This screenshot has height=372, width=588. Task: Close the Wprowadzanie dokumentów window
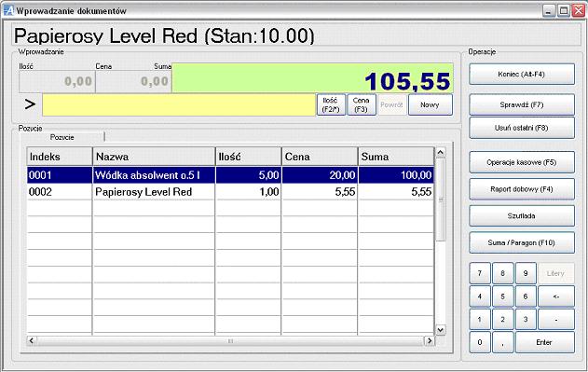tap(578, 11)
